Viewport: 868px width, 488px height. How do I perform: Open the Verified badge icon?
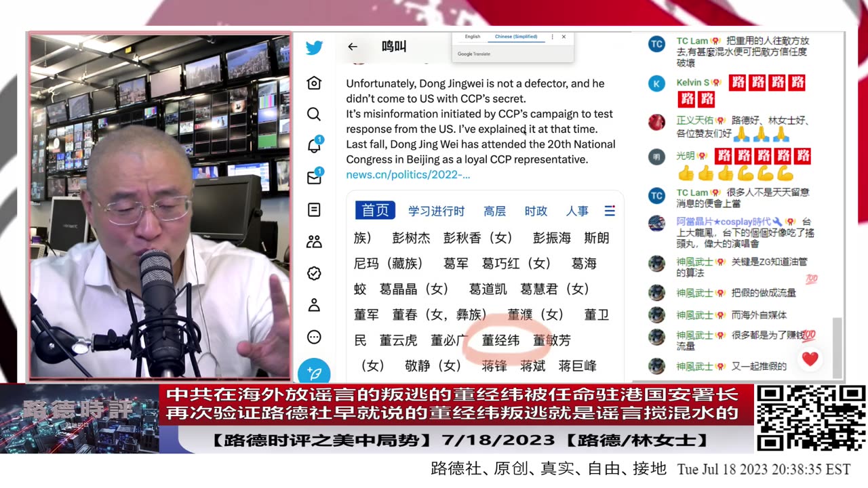tap(314, 273)
